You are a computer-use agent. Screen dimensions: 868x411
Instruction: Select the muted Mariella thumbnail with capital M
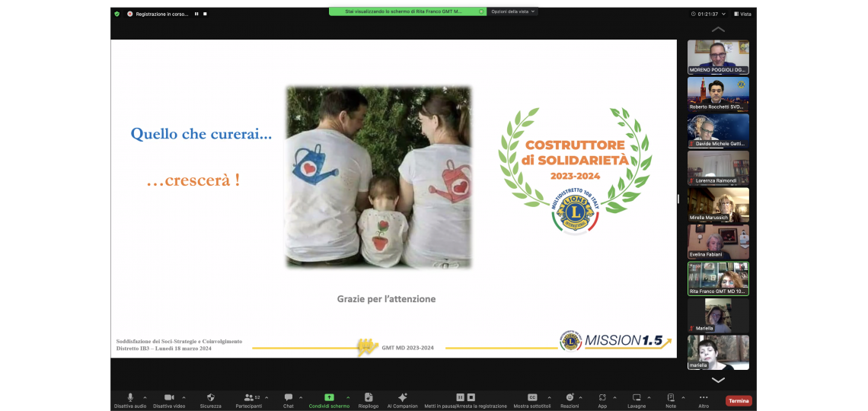(x=718, y=315)
